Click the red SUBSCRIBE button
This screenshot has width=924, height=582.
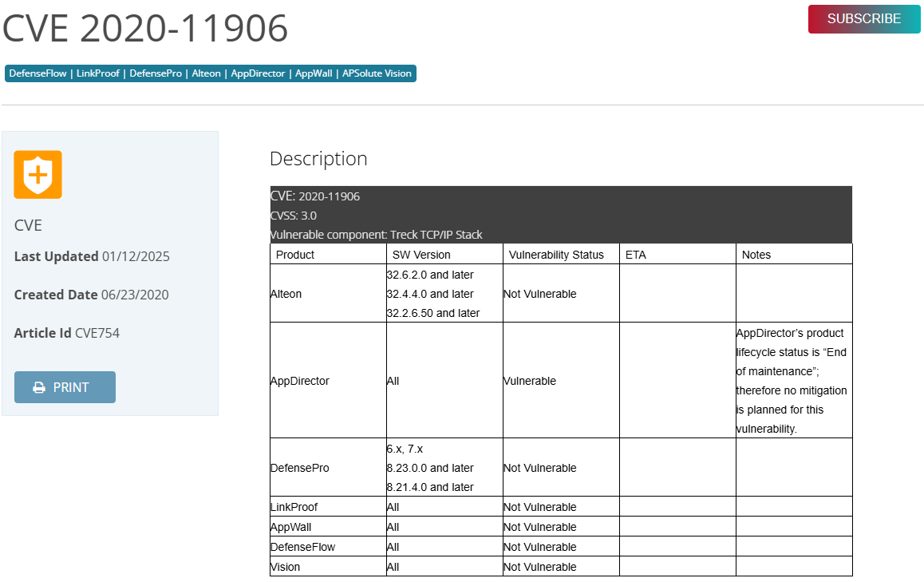(x=864, y=19)
